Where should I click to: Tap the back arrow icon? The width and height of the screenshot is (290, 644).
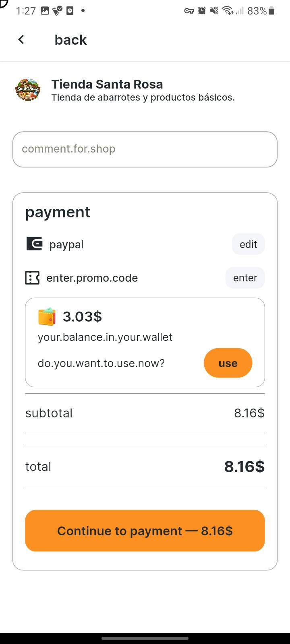[x=21, y=39]
